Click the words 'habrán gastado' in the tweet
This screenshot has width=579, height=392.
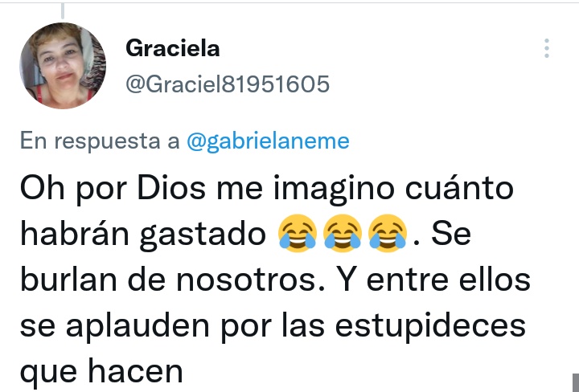tap(143, 235)
